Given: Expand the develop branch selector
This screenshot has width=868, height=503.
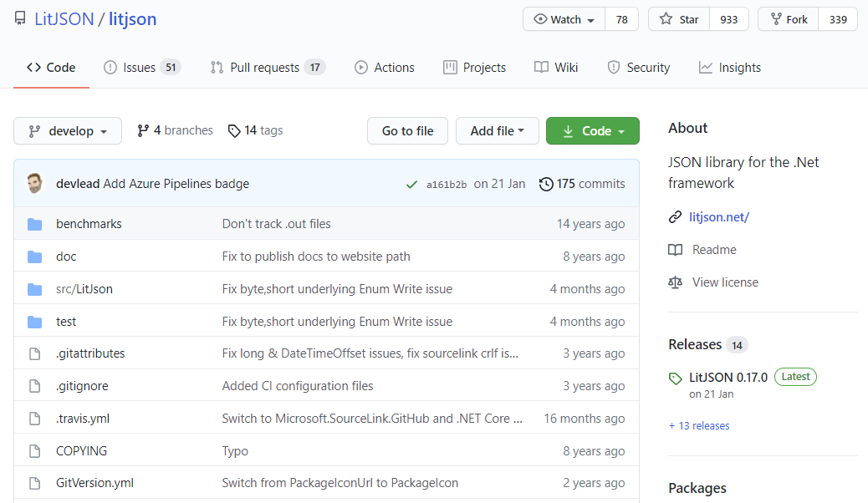Looking at the screenshot, I should pyautogui.click(x=68, y=131).
